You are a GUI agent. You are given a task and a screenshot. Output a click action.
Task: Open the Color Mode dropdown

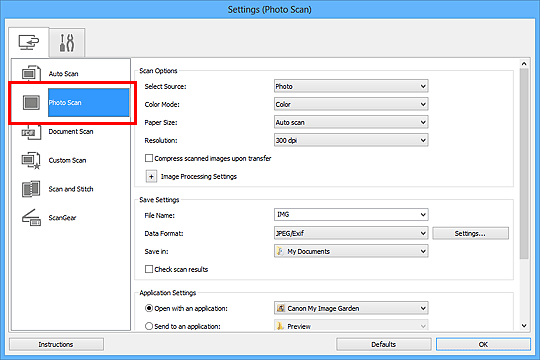point(351,104)
